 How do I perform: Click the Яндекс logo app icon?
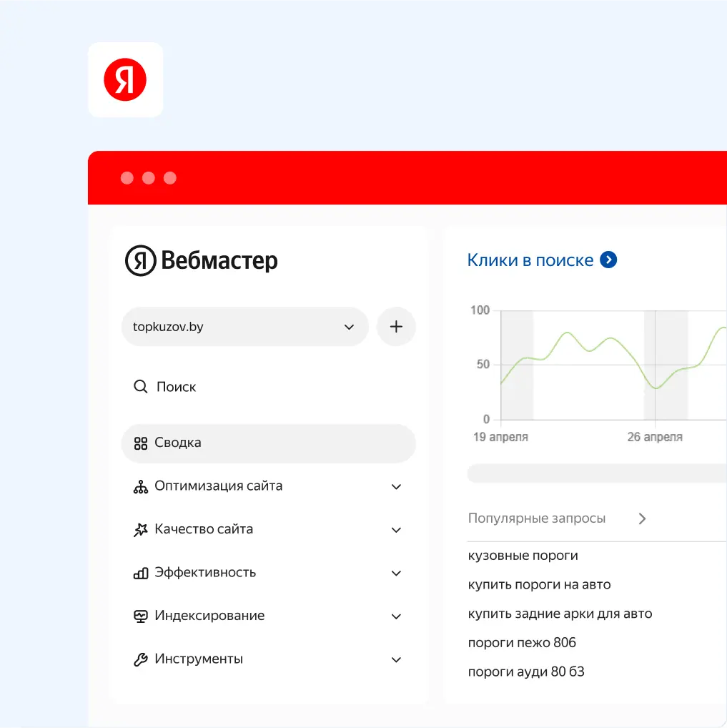click(x=126, y=79)
